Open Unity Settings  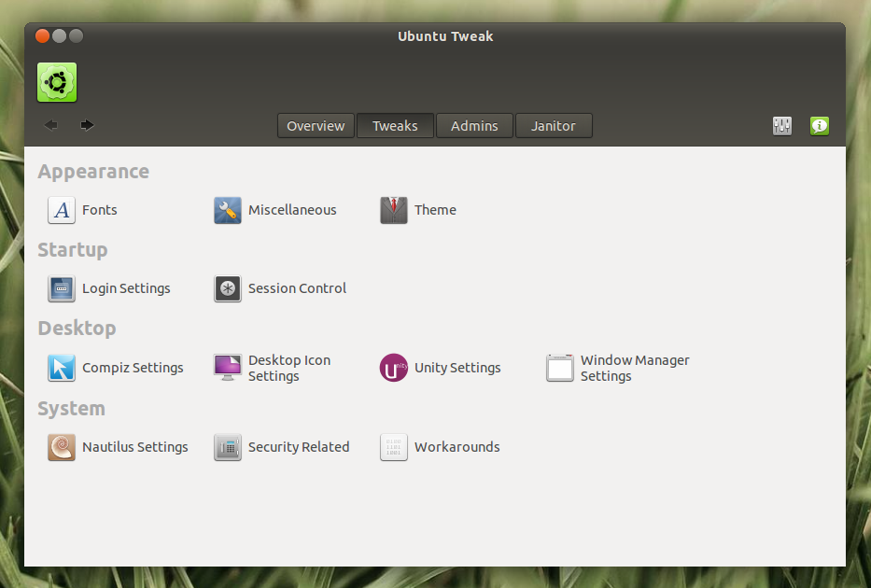(x=440, y=368)
